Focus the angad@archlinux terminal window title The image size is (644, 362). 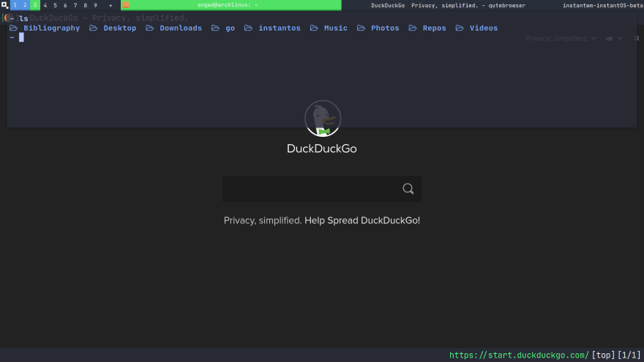pos(228,5)
